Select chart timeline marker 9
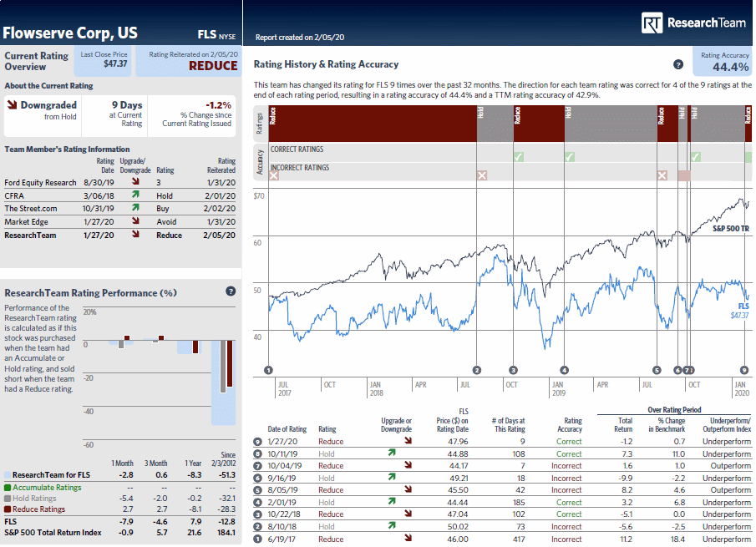The height and width of the screenshot is (547, 756). 744,370
